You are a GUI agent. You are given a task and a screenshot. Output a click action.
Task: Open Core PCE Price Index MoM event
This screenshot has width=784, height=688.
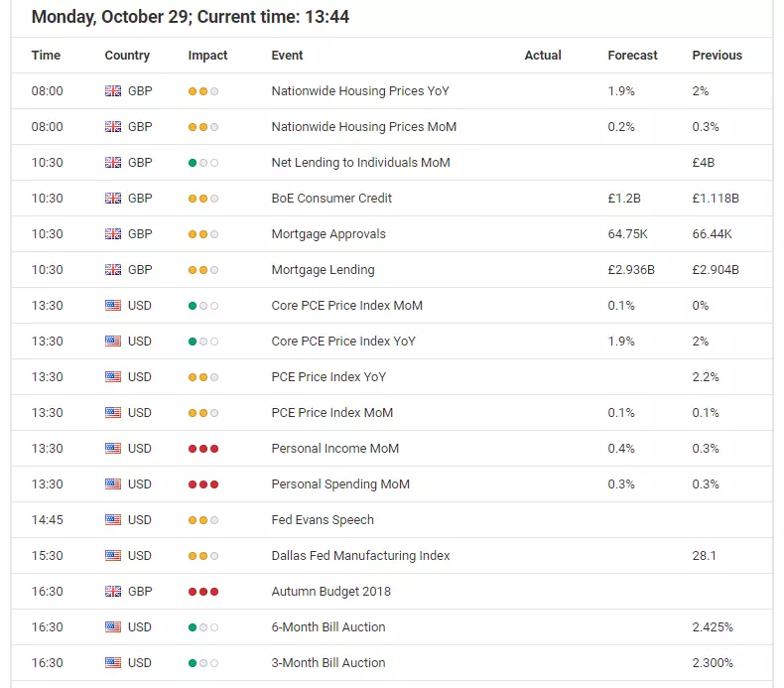(x=347, y=305)
